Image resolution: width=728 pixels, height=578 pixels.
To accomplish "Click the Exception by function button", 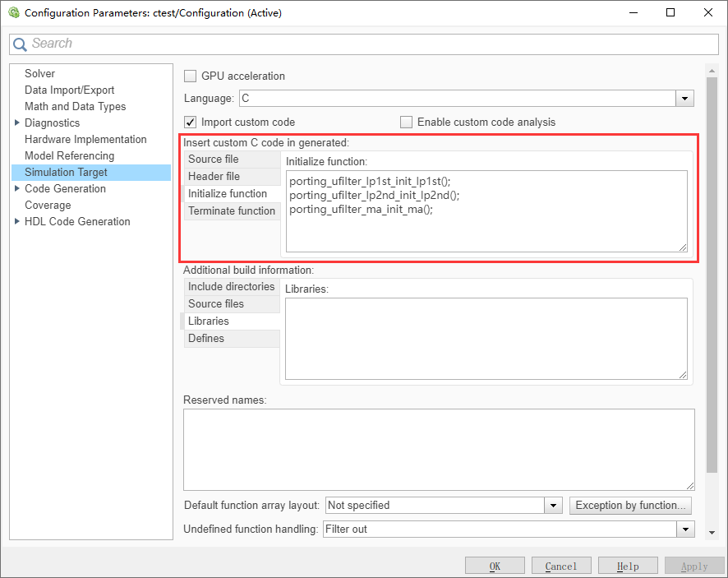I will pyautogui.click(x=630, y=505).
